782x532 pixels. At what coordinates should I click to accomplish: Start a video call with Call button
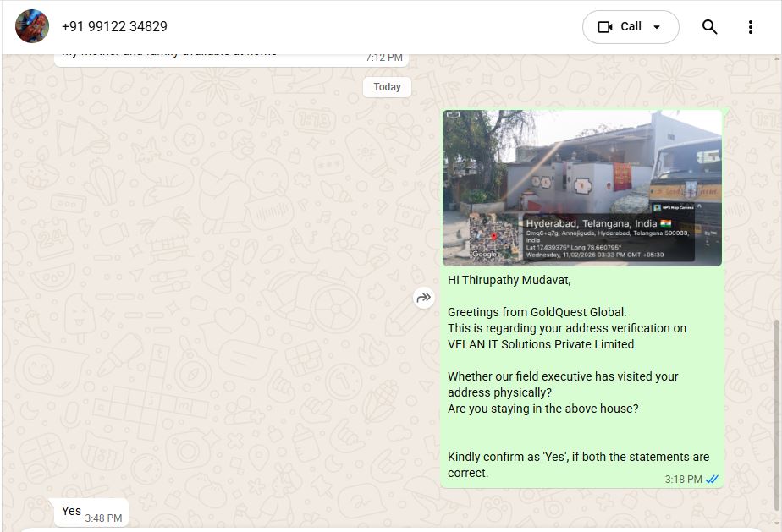pos(620,27)
